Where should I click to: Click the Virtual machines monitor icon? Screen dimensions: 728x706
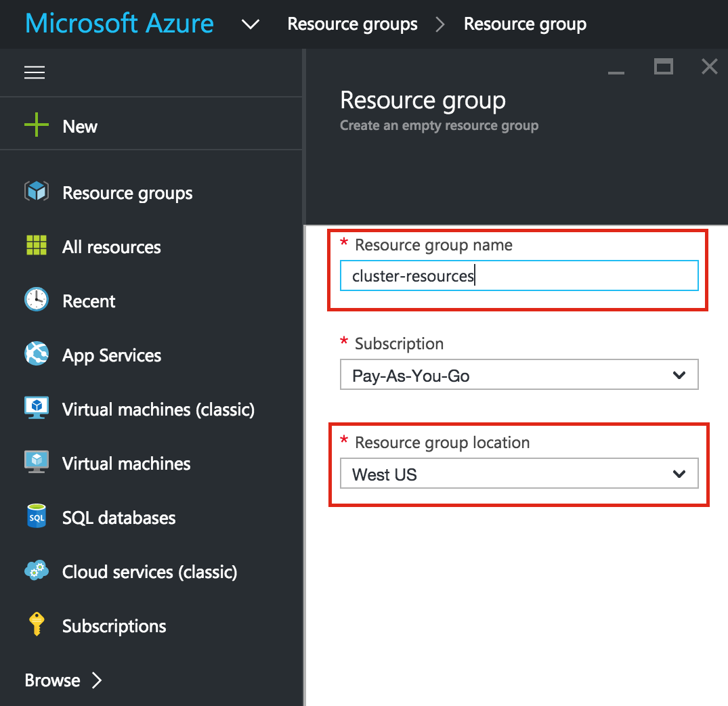point(36,462)
